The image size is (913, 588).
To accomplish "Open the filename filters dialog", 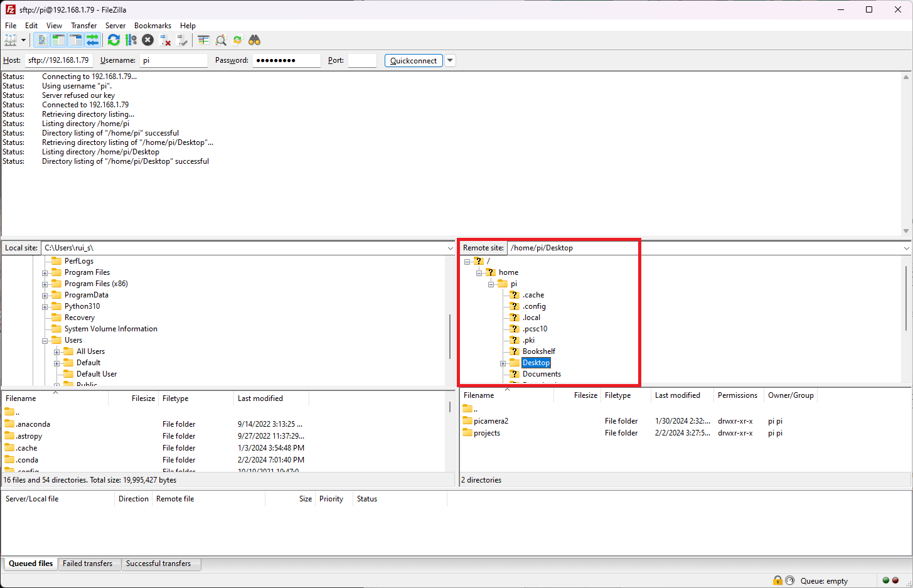I will coord(221,40).
